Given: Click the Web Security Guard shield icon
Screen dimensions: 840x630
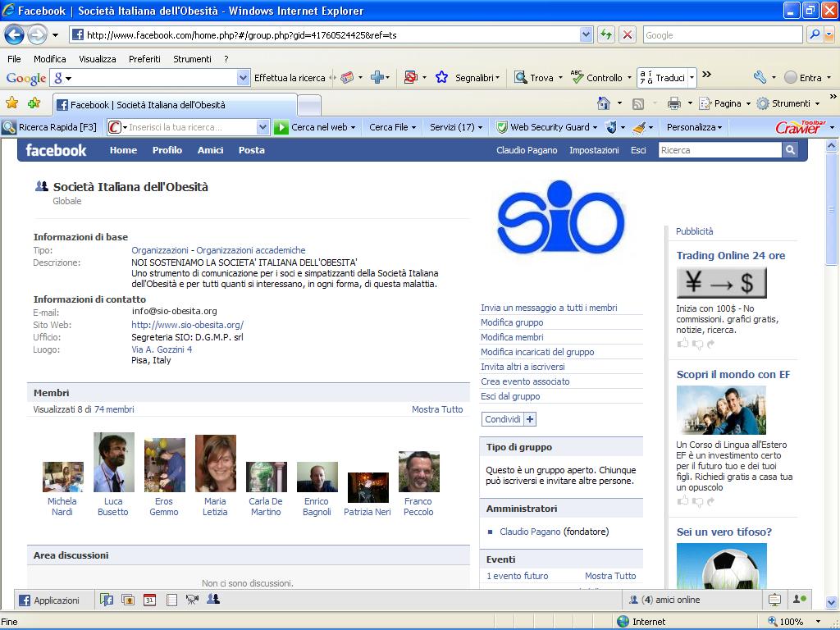Looking at the screenshot, I should point(502,127).
